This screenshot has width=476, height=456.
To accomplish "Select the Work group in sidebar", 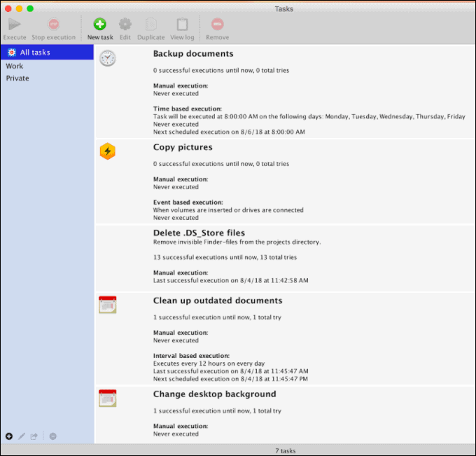I will pyautogui.click(x=15, y=66).
